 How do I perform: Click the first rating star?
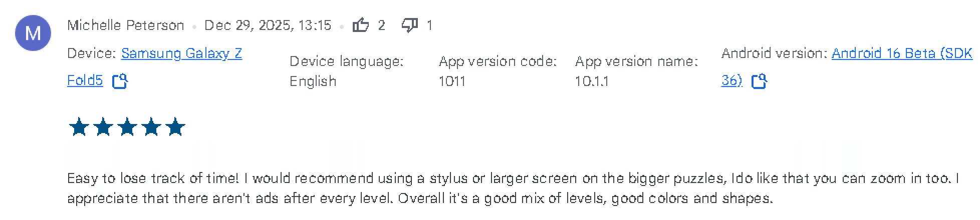pos(79,127)
